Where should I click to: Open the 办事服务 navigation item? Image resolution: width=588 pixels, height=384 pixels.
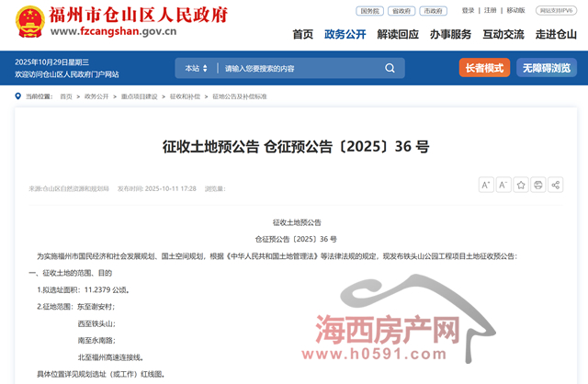pyautogui.click(x=450, y=34)
